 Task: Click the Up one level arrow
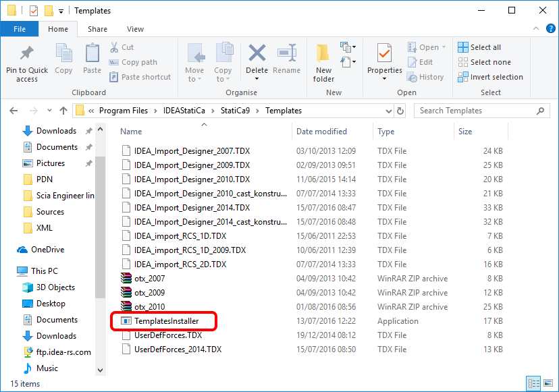[x=62, y=111]
